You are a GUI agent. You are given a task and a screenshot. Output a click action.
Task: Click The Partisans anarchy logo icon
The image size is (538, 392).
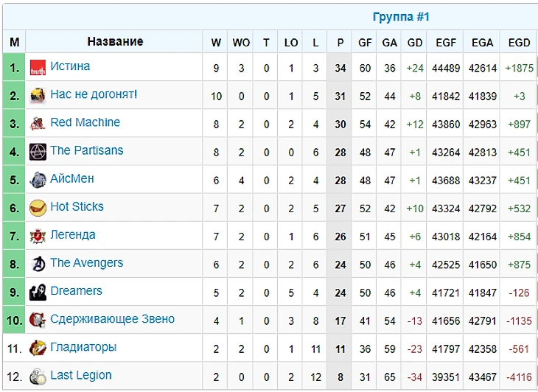38,152
